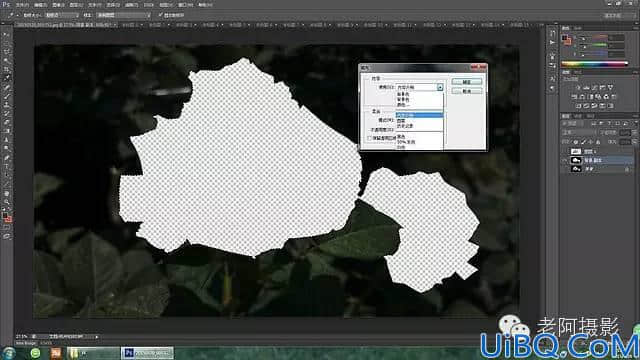The height and width of the screenshot is (360, 640).
Task: Toggle the Preserve Transparency checkbox in Fill dialog
Action: click(x=370, y=138)
